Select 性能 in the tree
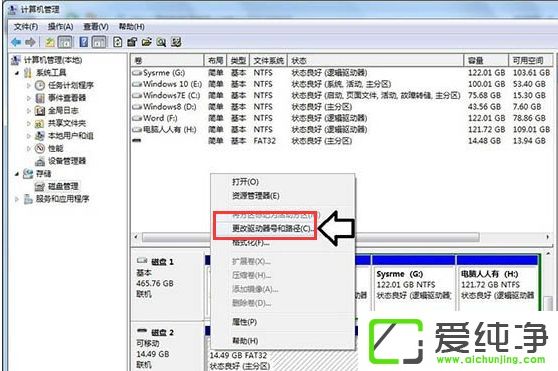This screenshot has height=371, width=558. click(56, 148)
